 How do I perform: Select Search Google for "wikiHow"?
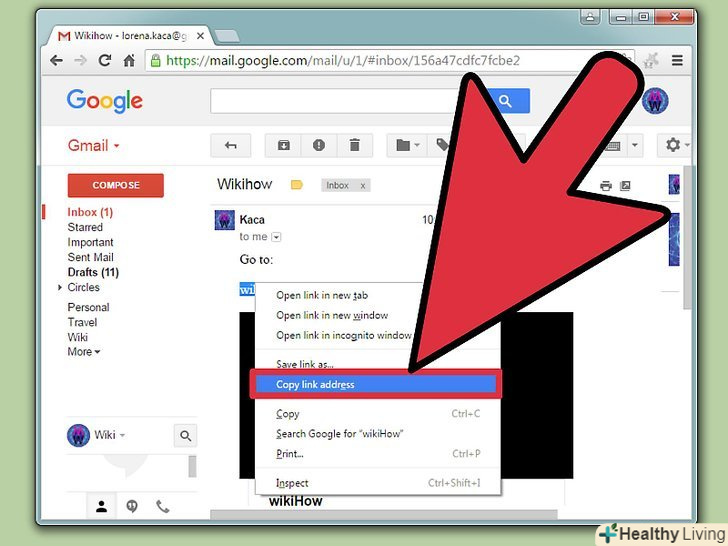[x=378, y=434]
